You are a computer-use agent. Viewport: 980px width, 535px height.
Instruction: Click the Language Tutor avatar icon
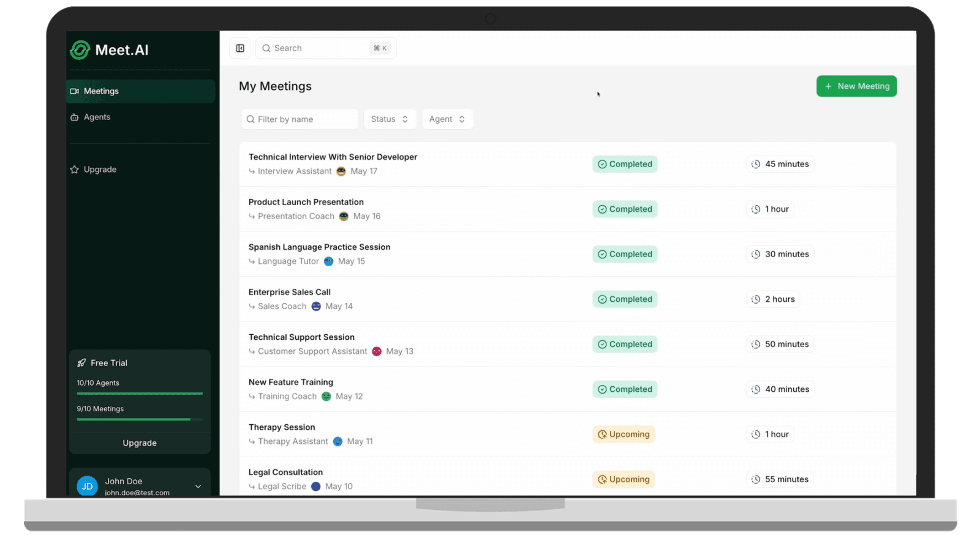click(328, 261)
